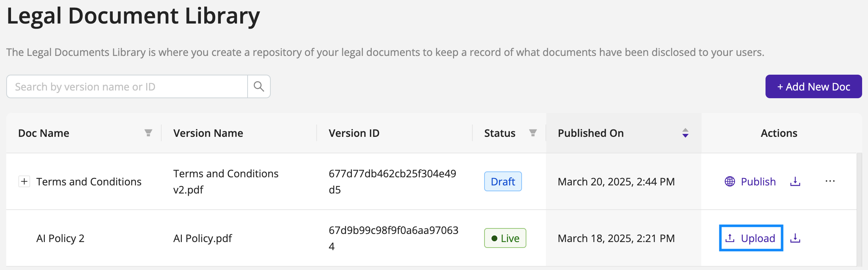This screenshot has width=868, height=270.
Task: Click the Terms and Conditions doc name
Action: (89, 182)
